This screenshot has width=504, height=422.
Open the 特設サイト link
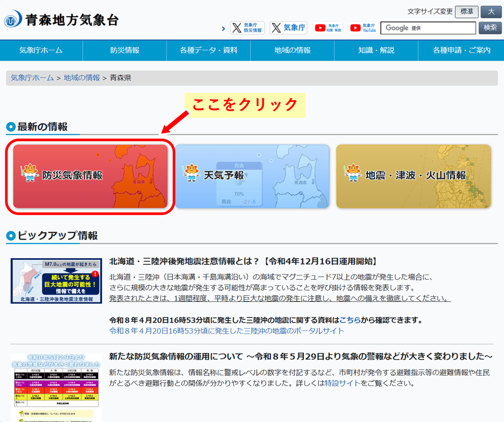[343, 383]
